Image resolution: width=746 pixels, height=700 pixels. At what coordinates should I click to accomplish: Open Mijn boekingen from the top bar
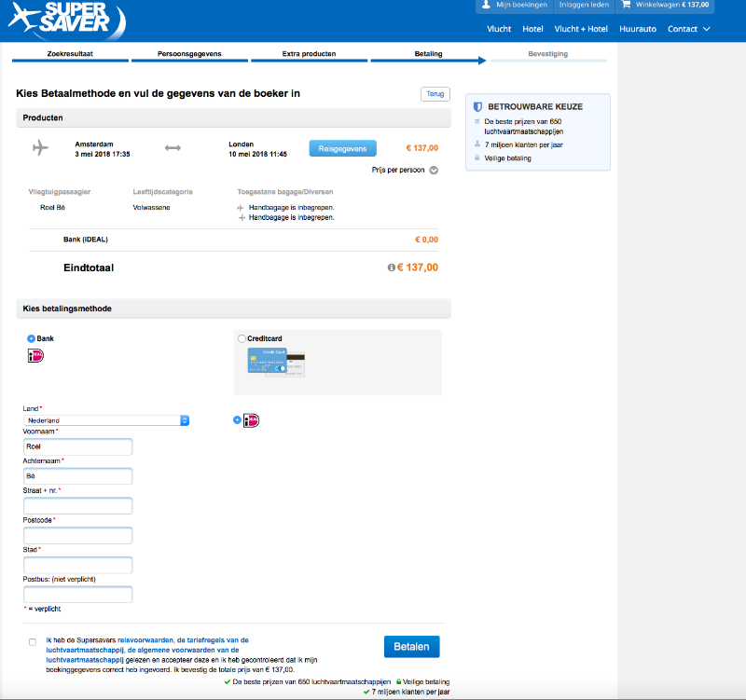515,6
